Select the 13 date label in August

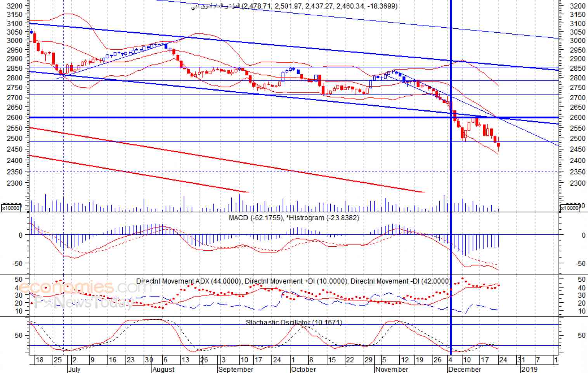click(x=186, y=360)
